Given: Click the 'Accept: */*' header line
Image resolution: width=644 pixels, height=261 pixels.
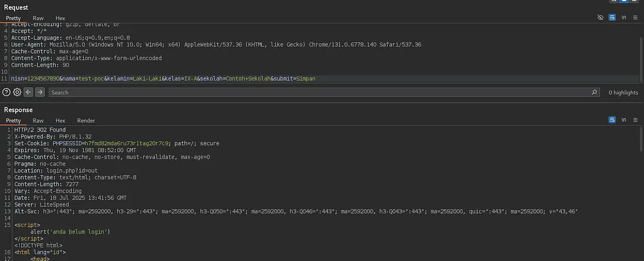Looking at the screenshot, I should (x=29, y=31).
